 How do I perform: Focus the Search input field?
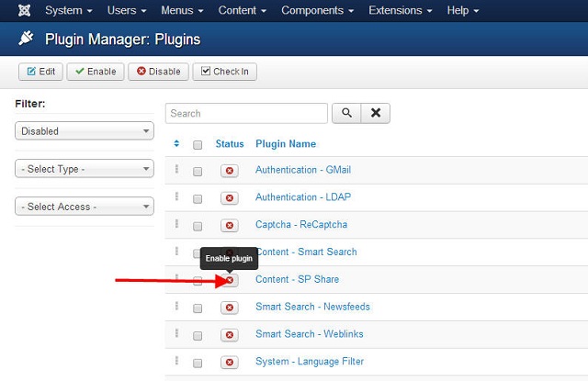[x=246, y=113]
